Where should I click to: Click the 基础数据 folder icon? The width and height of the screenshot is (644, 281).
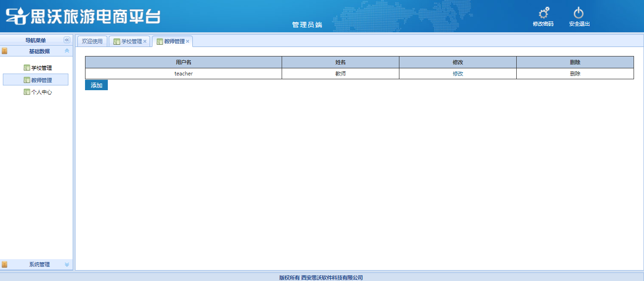(x=4, y=51)
